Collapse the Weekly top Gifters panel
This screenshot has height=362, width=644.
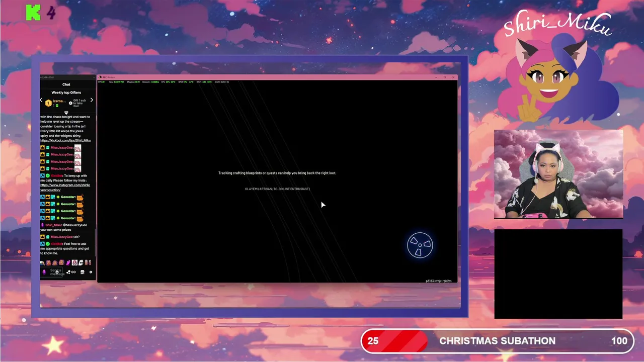[x=66, y=113]
